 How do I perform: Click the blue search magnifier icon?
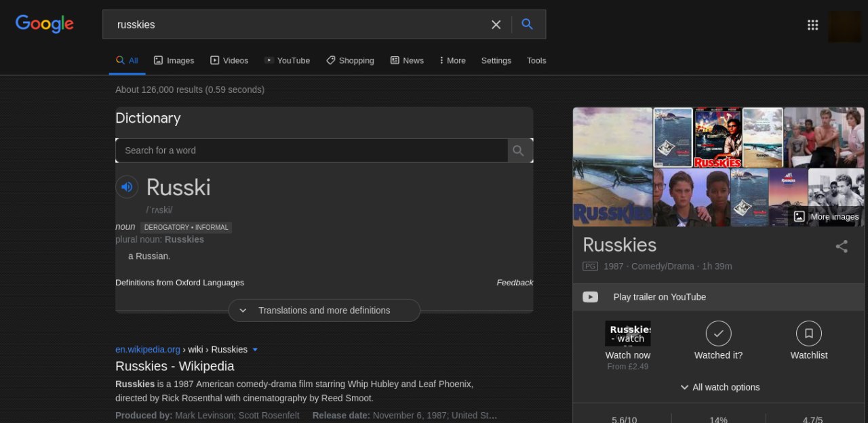coord(527,24)
